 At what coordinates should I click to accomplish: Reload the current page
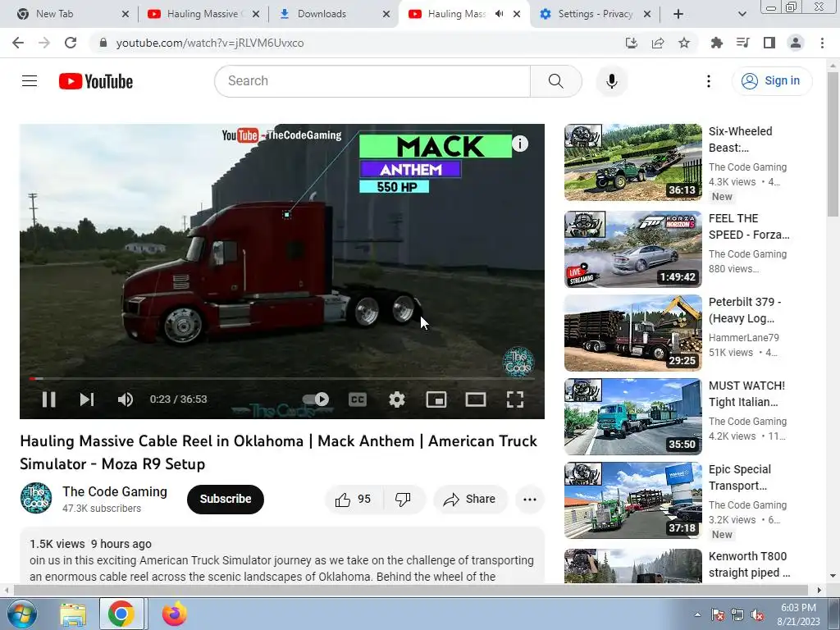(71, 43)
